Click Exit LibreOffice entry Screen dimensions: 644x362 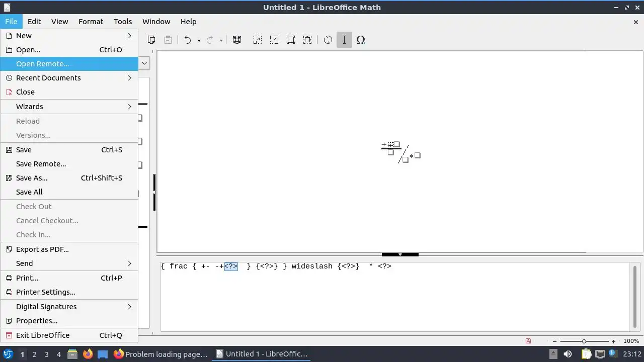click(69, 335)
